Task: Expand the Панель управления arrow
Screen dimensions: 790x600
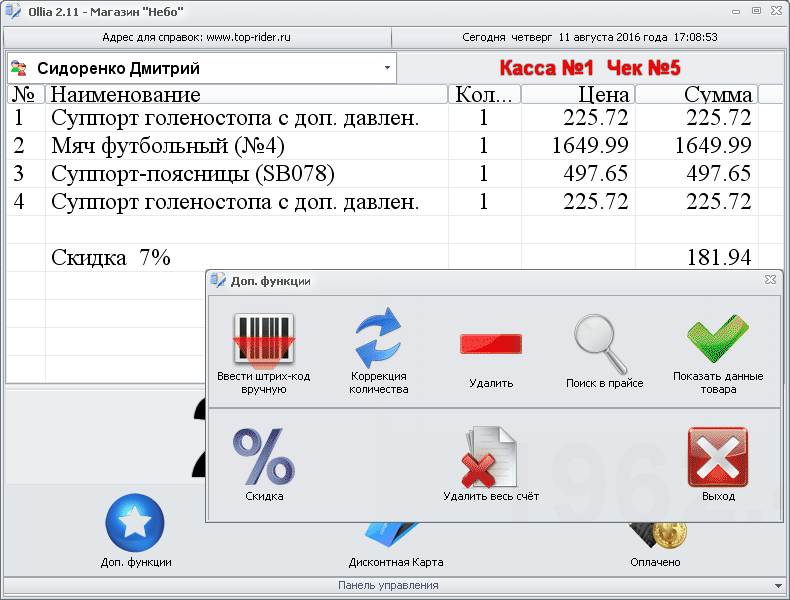Action: click(779, 585)
